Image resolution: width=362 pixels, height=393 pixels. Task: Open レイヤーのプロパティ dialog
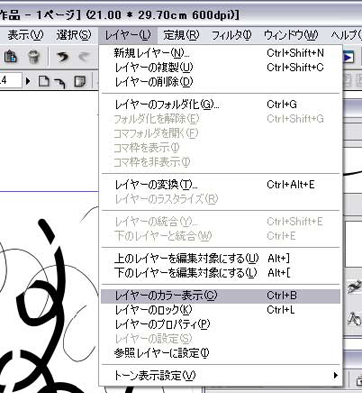pyautogui.click(x=220, y=324)
